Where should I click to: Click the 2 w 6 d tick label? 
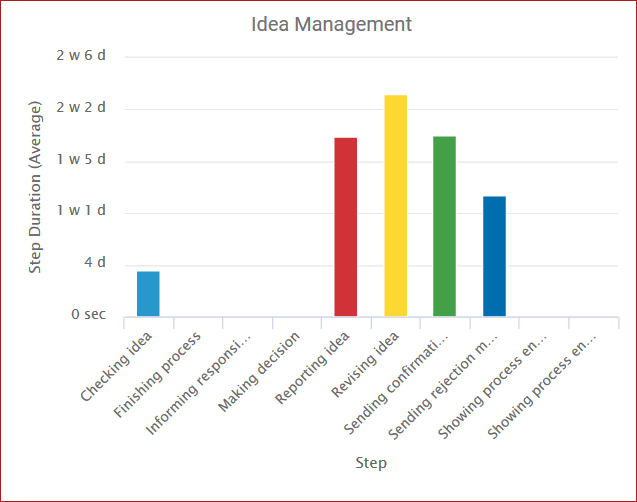tap(82, 55)
